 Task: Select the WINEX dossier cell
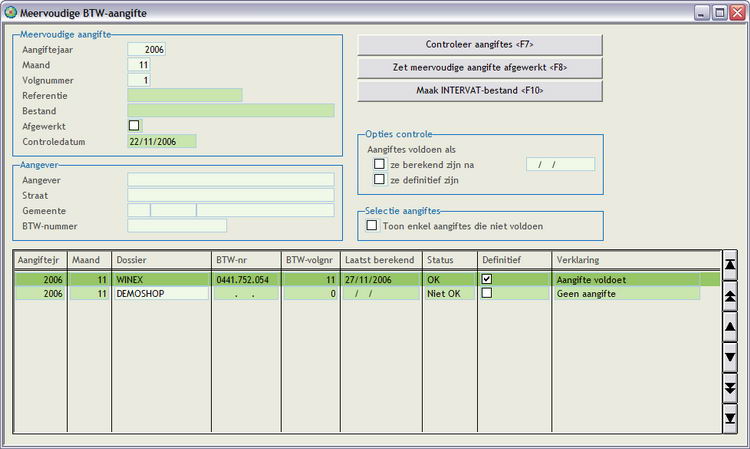pyautogui.click(x=161, y=279)
